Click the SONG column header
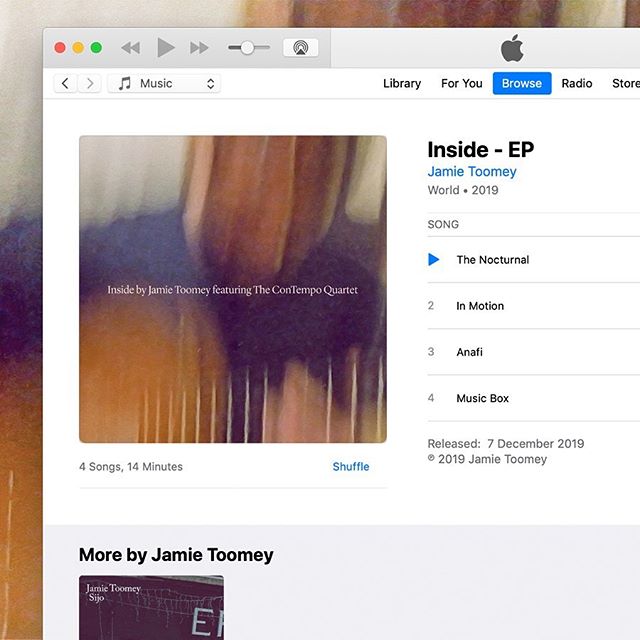Image resolution: width=640 pixels, height=640 pixels. click(x=443, y=224)
